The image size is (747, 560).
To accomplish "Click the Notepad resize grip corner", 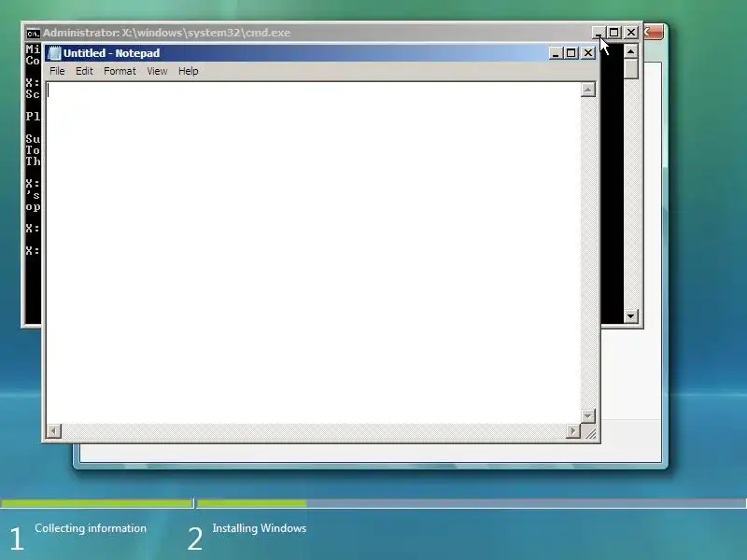I will [x=590, y=433].
